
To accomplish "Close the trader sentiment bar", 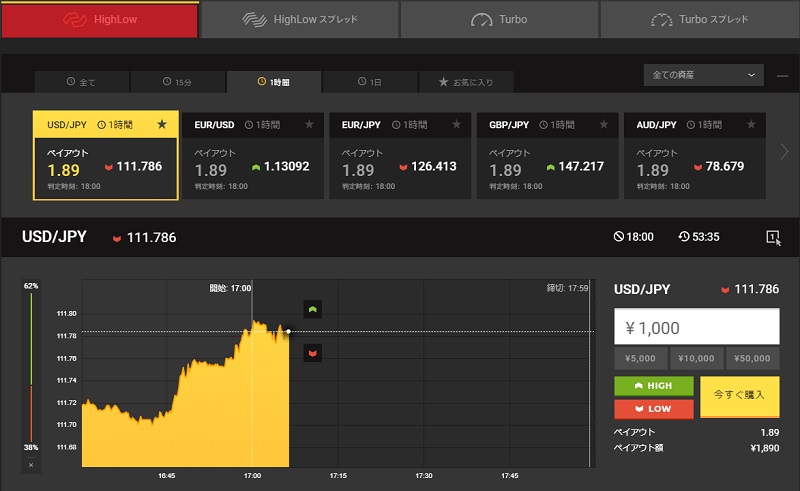I will (31, 465).
